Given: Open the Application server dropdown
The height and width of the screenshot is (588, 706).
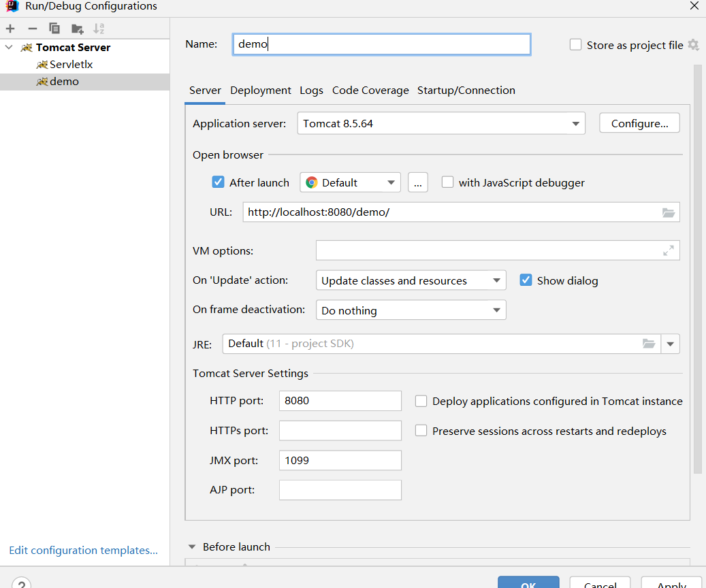Looking at the screenshot, I should 576,124.
